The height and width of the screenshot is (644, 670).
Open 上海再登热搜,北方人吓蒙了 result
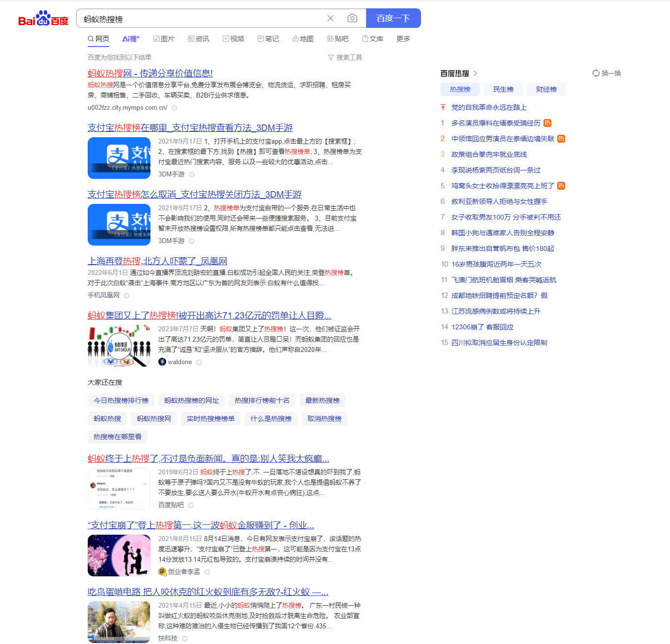[157, 261]
